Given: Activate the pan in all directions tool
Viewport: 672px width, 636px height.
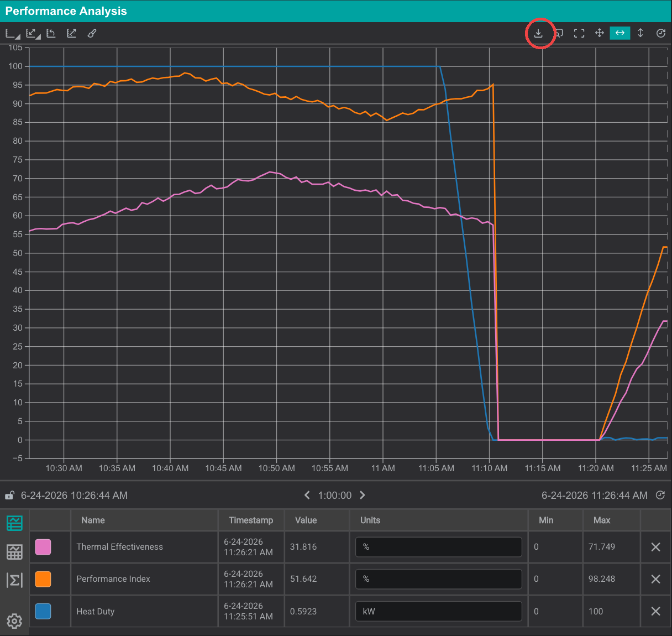Looking at the screenshot, I should [599, 33].
